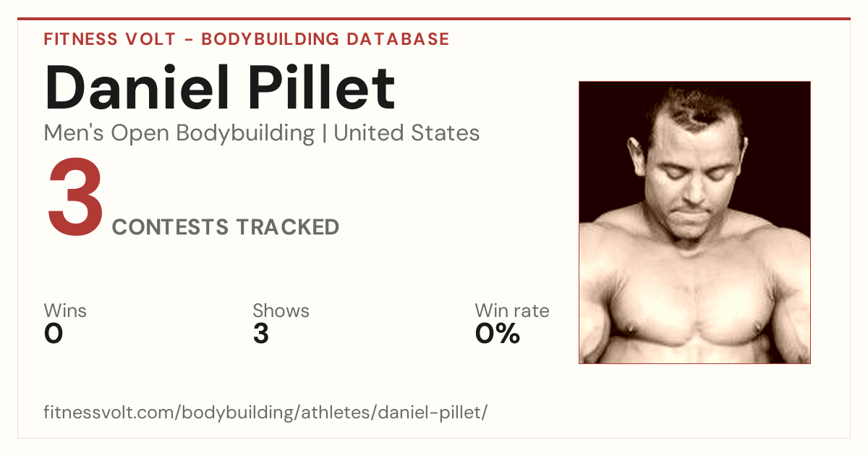This screenshot has height=456, width=868.
Task: Click the Men's Open Bodybuilding division text
Action: coord(179,133)
